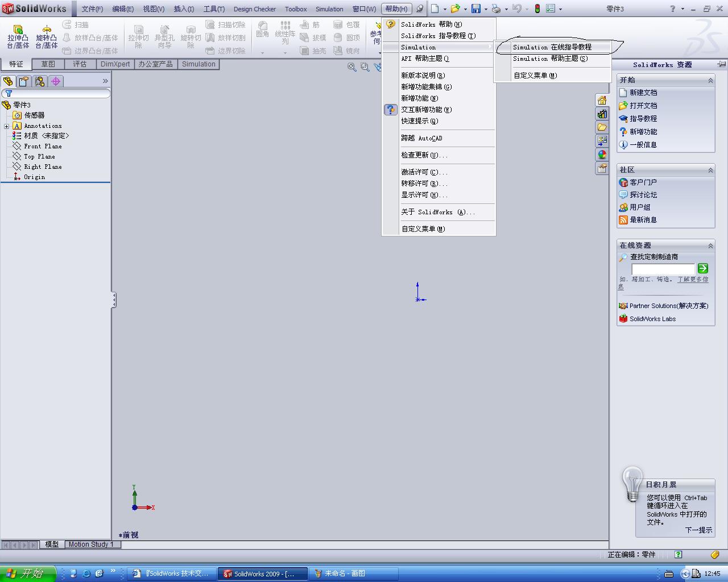728x582 pixels.
Task: Choose Simulation 帮助主题(S) in the submenu
Action: (x=553, y=59)
